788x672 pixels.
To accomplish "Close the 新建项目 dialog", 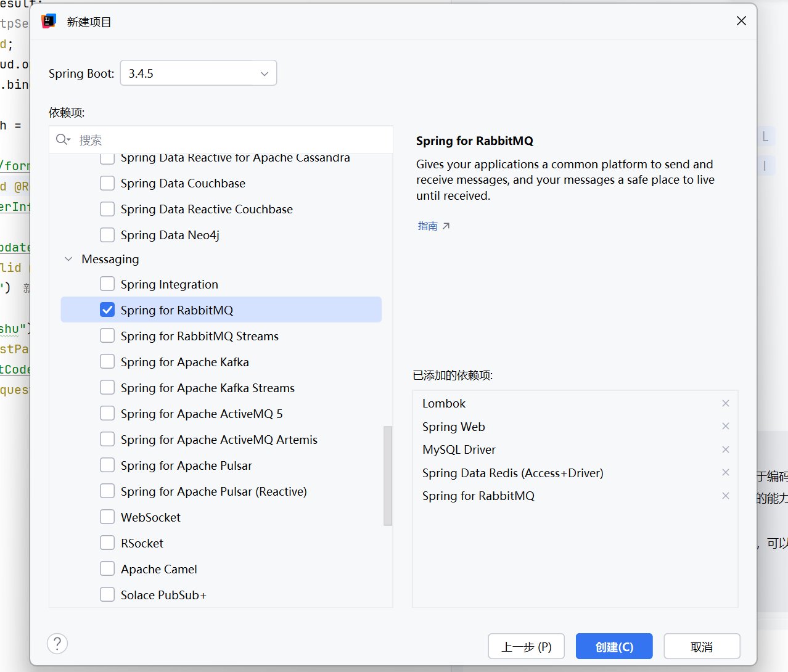I will point(742,21).
